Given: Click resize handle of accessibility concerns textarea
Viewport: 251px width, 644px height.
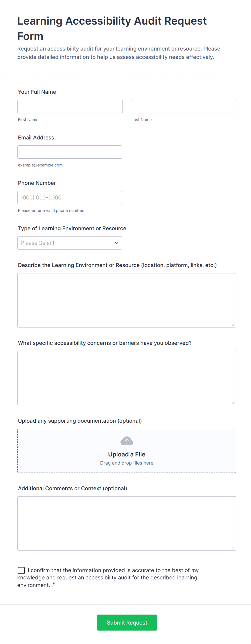Looking at the screenshot, I should [x=233, y=402].
